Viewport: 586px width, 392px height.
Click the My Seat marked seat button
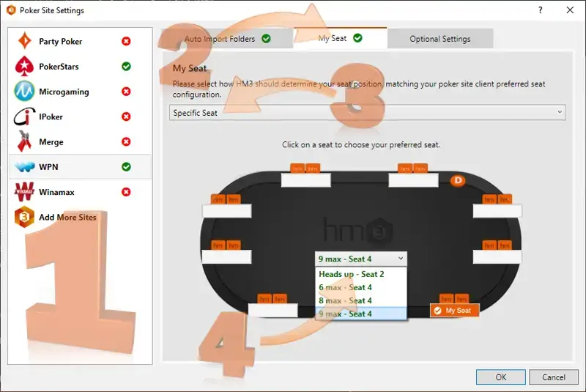(454, 310)
